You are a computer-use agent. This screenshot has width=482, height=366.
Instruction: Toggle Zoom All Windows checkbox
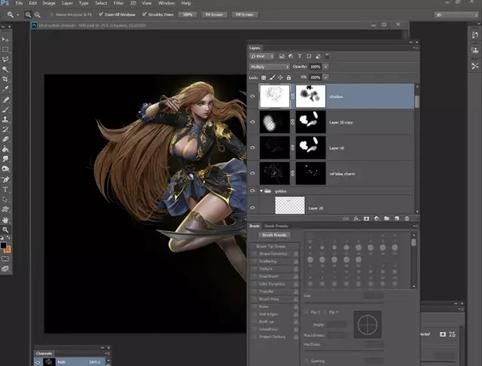point(101,14)
